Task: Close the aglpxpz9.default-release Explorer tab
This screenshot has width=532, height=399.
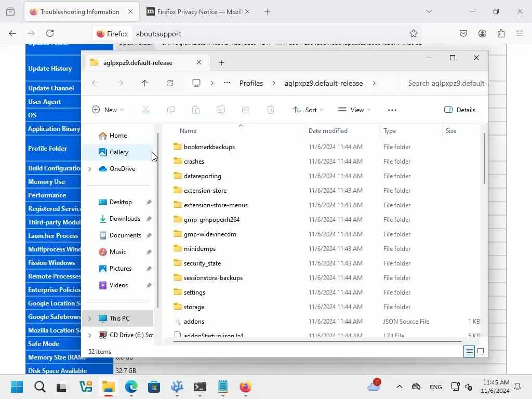Action: pos(199,62)
